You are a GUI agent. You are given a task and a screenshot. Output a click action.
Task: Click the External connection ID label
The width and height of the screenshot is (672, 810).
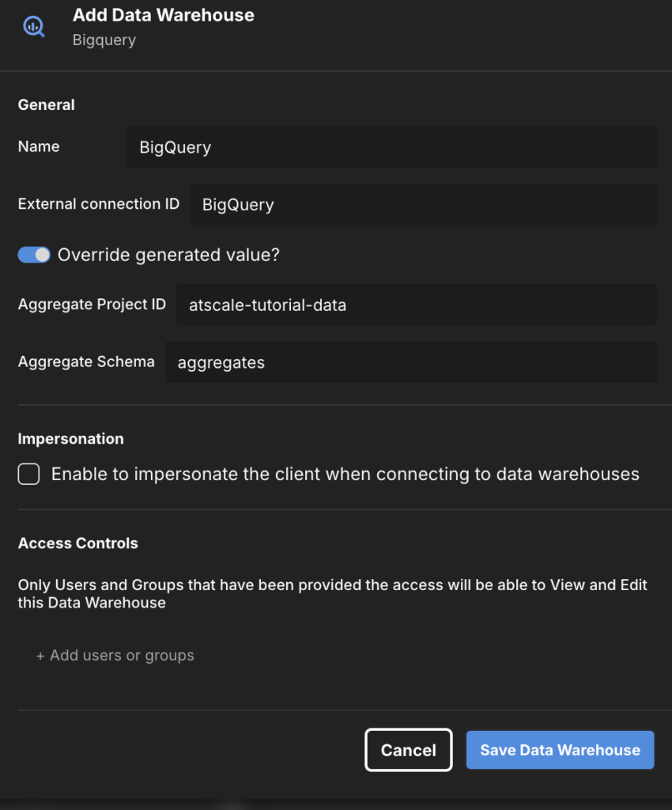coord(99,204)
